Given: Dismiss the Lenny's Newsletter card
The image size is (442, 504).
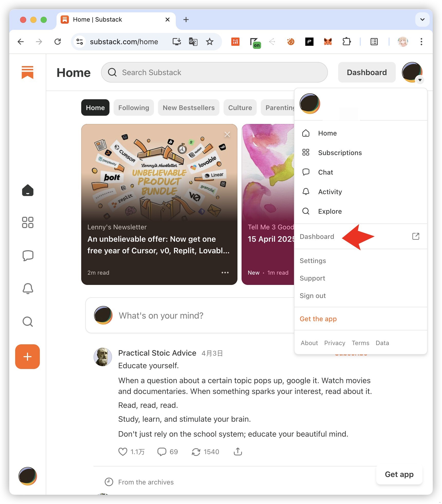Looking at the screenshot, I should (x=227, y=134).
